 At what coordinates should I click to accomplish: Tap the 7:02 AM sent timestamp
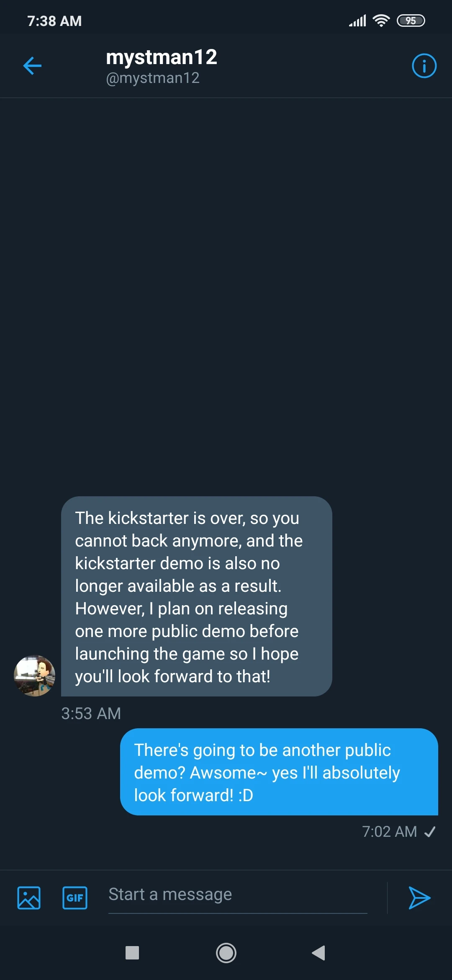(389, 832)
